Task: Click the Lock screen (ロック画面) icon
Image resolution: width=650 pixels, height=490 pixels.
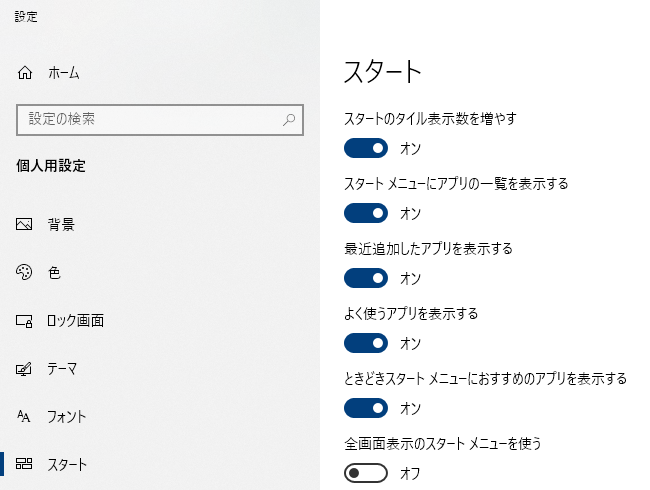Action: tap(26, 321)
